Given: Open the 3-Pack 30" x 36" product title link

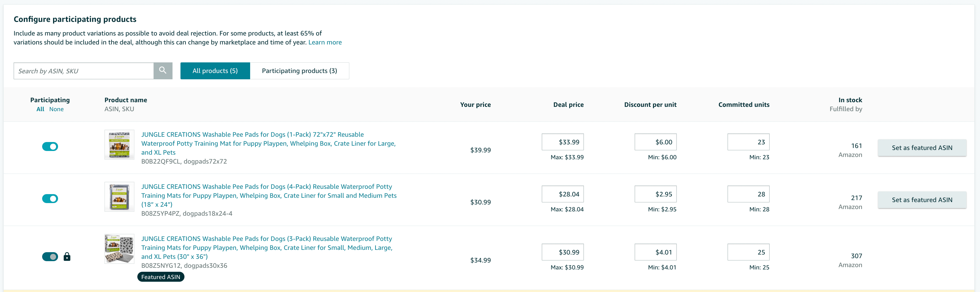Looking at the screenshot, I should pos(267,248).
